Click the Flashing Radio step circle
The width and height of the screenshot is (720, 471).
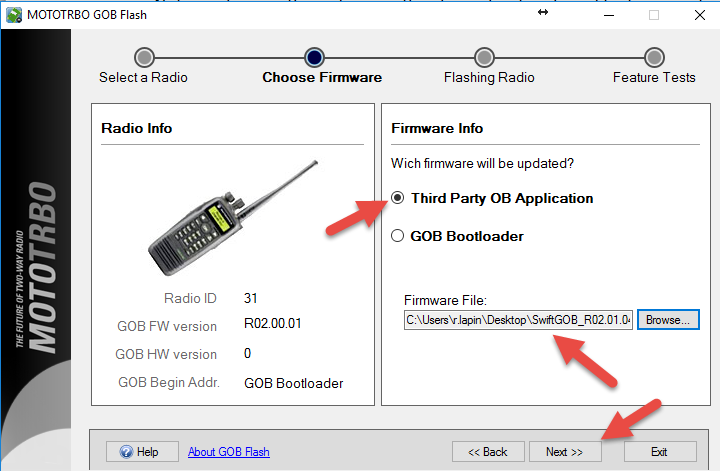[484, 57]
